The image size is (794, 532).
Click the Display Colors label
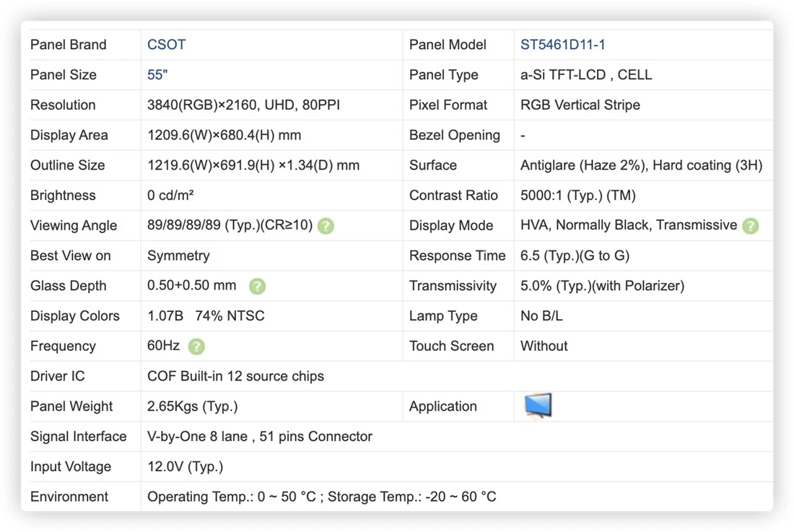[75, 316]
